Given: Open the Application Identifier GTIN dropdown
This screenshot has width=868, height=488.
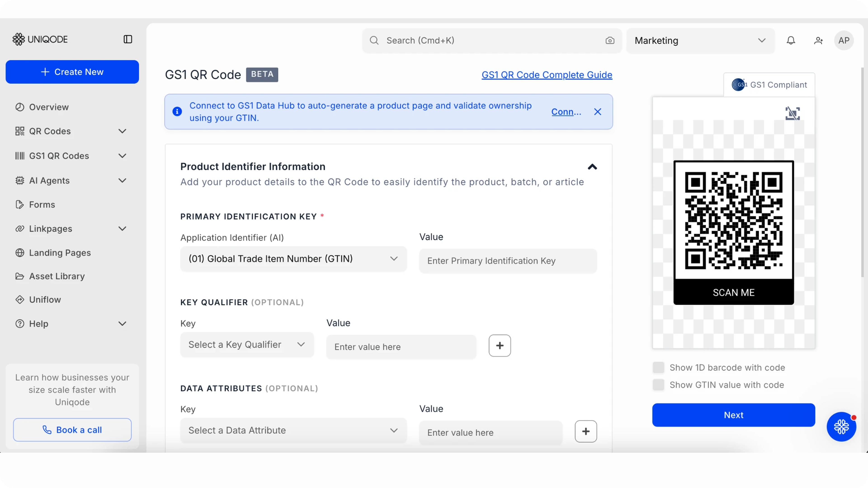Looking at the screenshot, I should 293,259.
